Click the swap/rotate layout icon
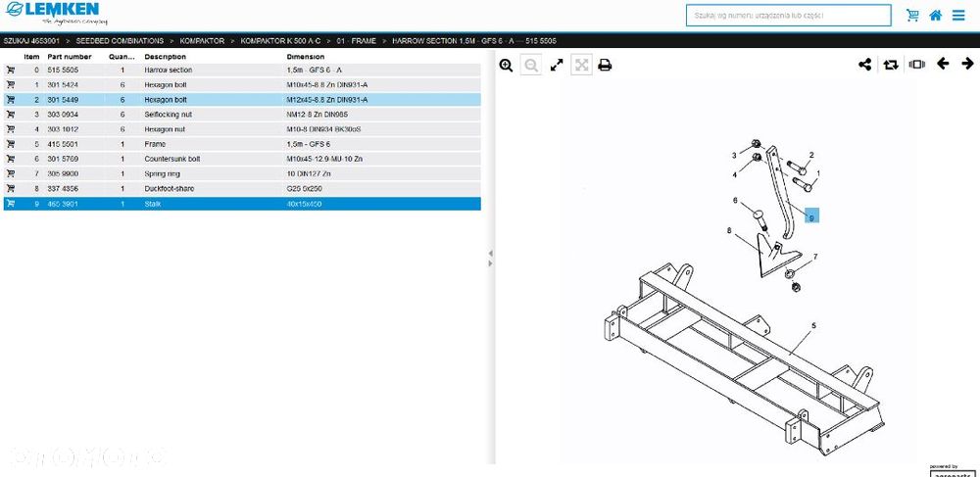980x477 pixels. (x=891, y=64)
